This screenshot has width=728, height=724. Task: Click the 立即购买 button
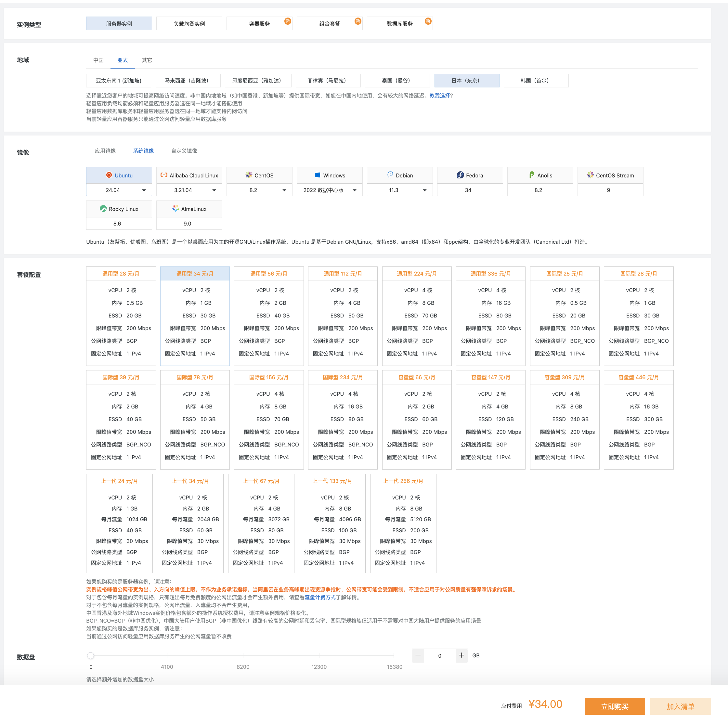pos(615,706)
